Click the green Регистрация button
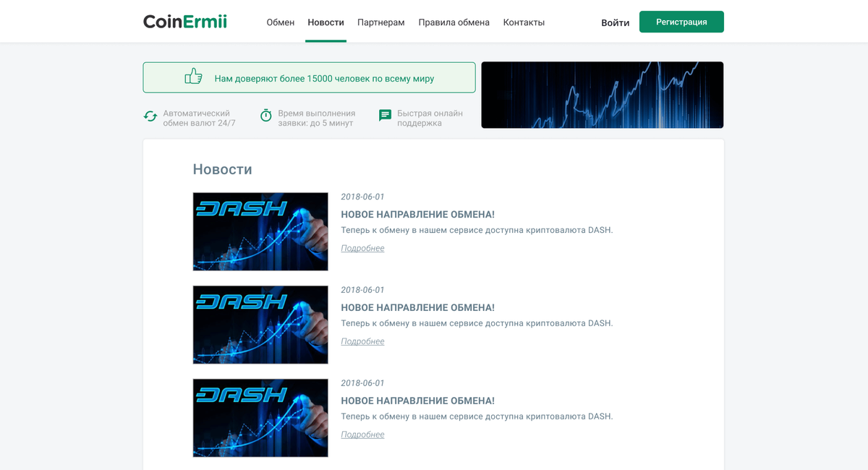Screen dimensions: 868x470 (x=681, y=22)
